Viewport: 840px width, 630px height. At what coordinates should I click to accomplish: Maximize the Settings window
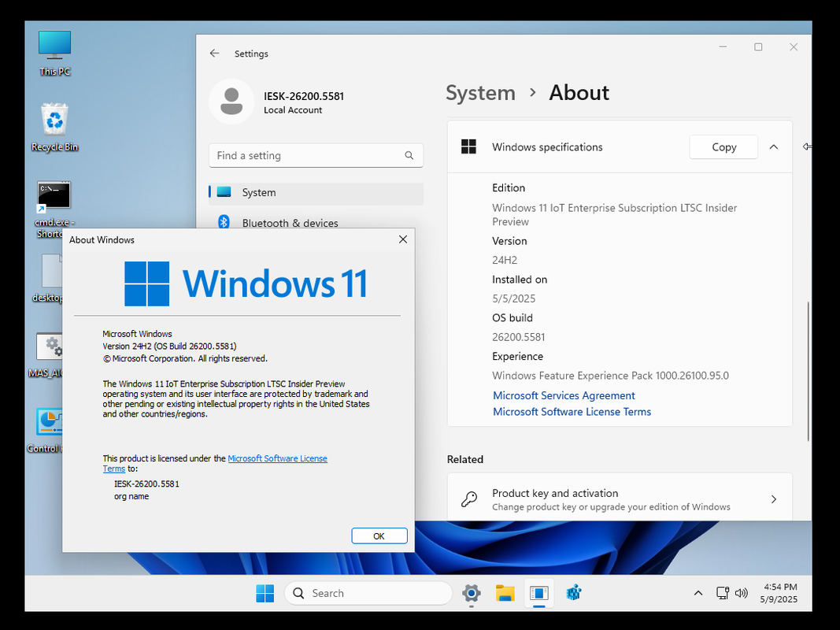click(x=758, y=47)
